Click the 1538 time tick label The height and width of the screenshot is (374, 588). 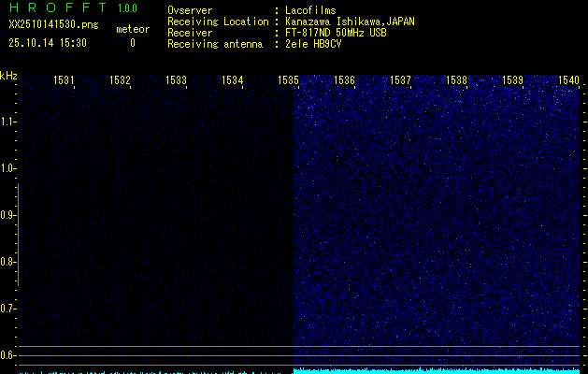coord(456,81)
